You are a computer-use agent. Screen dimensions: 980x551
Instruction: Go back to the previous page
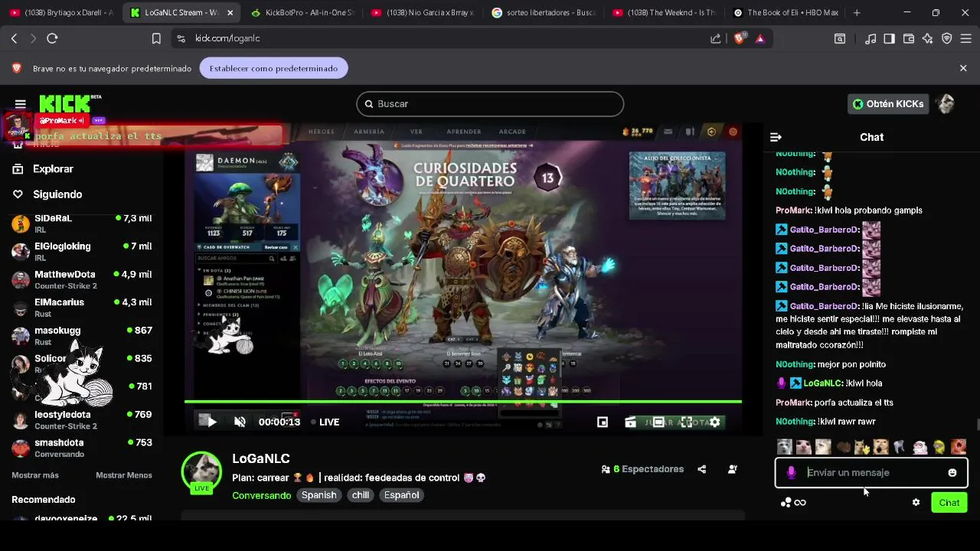[14, 38]
